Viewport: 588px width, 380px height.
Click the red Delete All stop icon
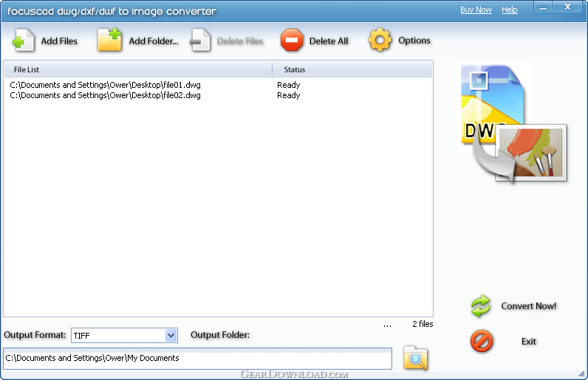292,40
